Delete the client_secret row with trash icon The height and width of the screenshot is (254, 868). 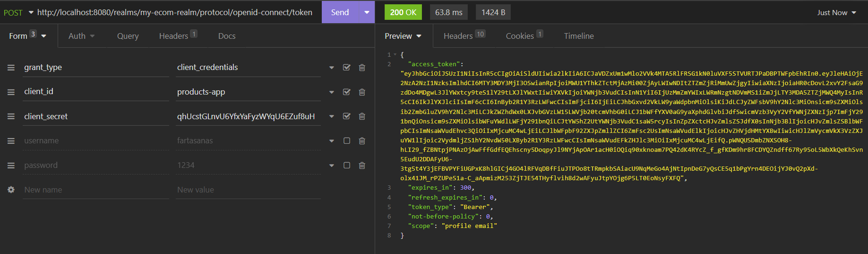click(362, 116)
